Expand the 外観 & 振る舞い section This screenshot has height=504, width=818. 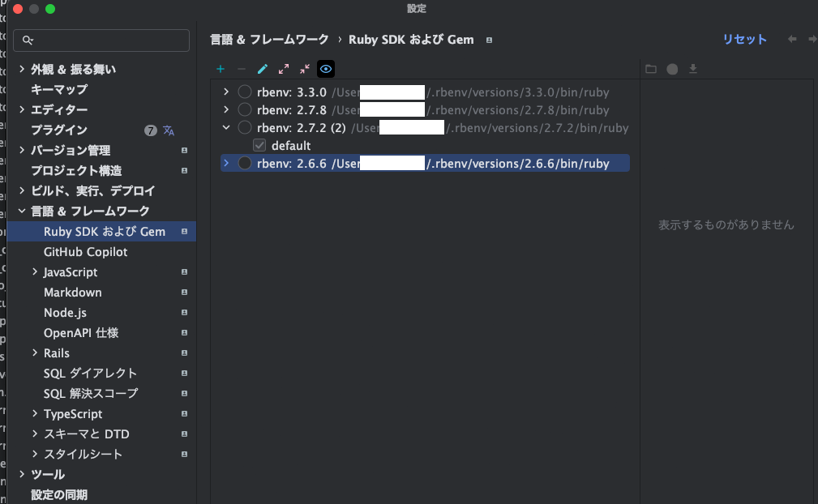click(x=21, y=69)
